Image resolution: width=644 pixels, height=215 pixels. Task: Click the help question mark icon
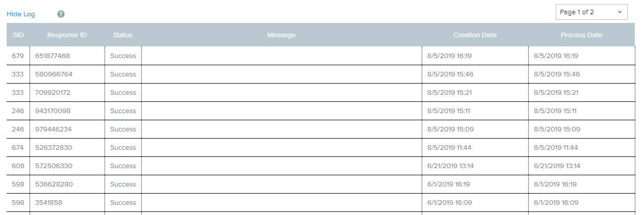[61, 14]
